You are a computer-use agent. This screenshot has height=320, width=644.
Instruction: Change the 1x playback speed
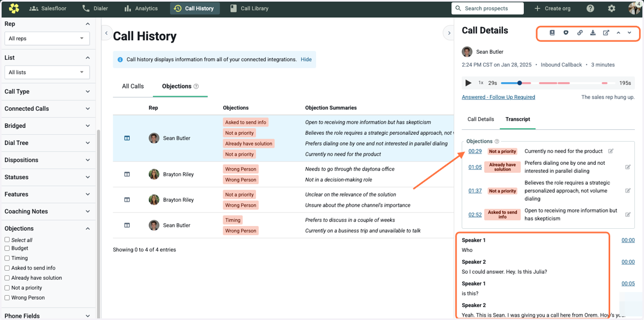(x=481, y=83)
